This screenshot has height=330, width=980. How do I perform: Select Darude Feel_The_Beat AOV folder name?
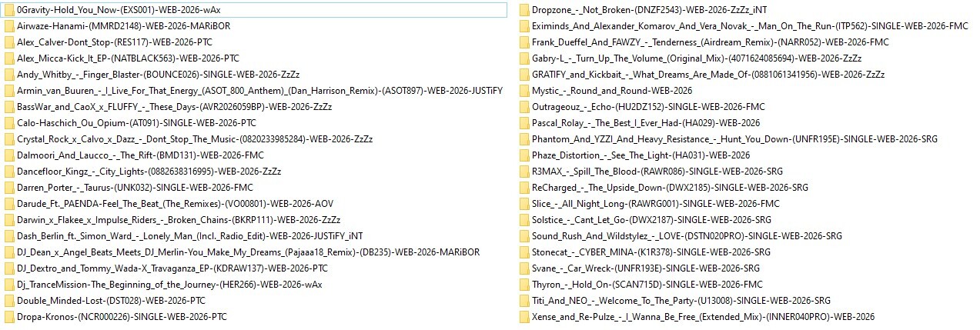point(175,204)
